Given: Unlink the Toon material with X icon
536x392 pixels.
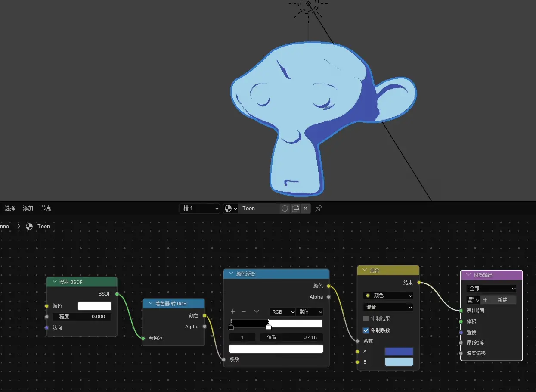Looking at the screenshot, I should coord(305,208).
